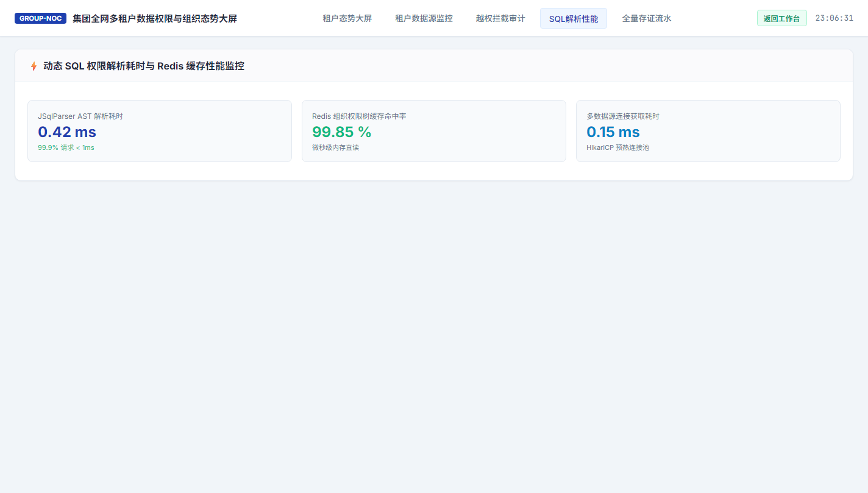This screenshot has width=868, height=493.
Task: Click the 99.9% 请求 < 1ms note
Action: click(x=66, y=147)
